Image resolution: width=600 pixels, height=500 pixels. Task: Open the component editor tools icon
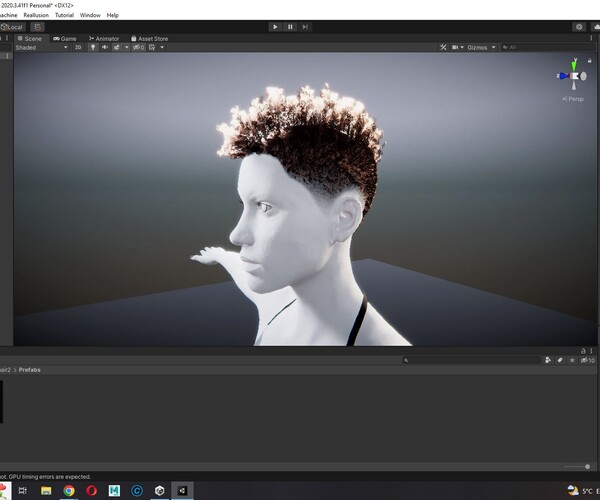(x=443, y=47)
